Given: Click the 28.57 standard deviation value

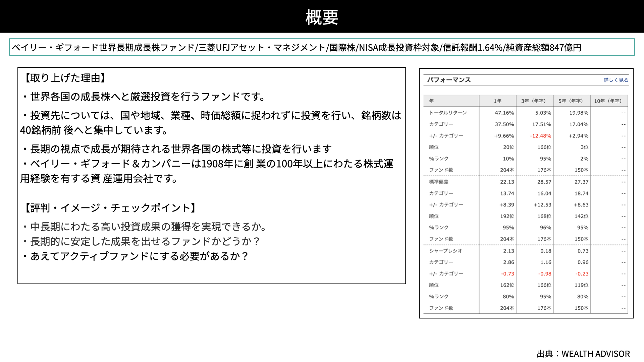Looking at the screenshot, I should (x=544, y=182).
